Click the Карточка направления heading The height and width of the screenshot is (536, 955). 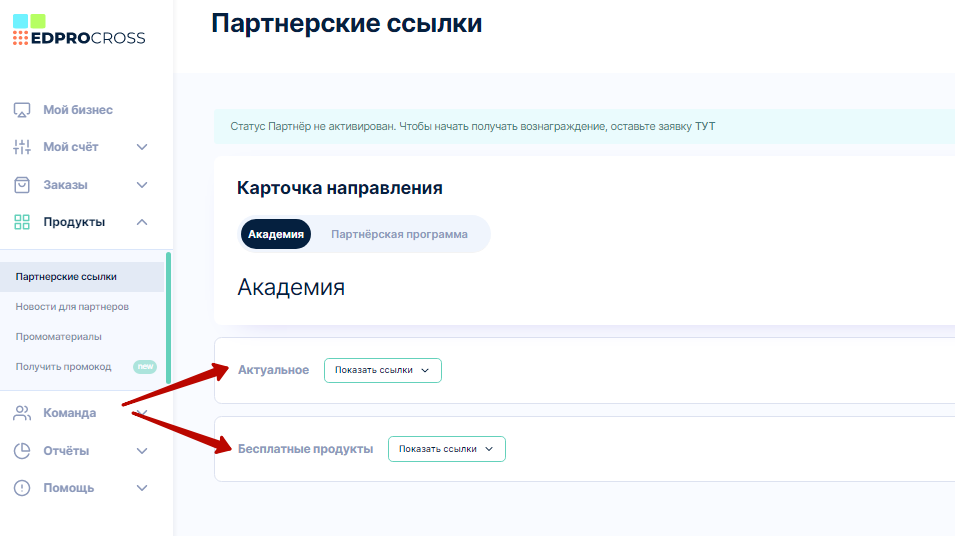[x=340, y=188]
